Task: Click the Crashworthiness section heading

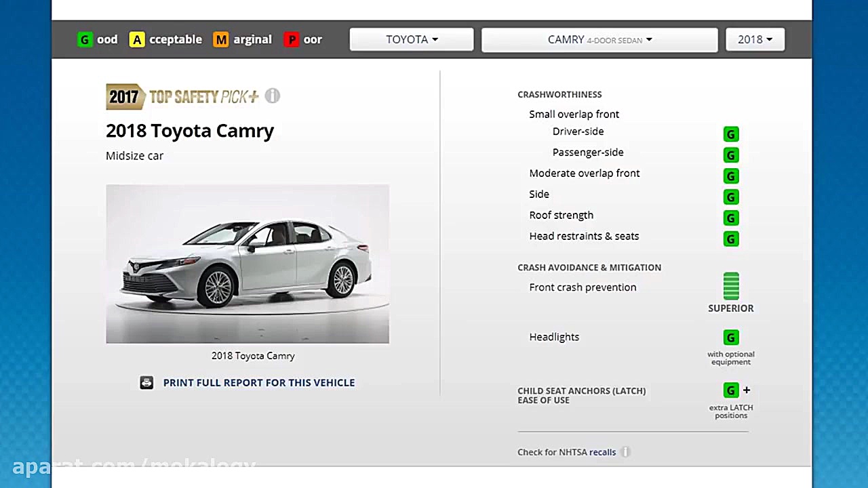Action: (x=559, y=95)
